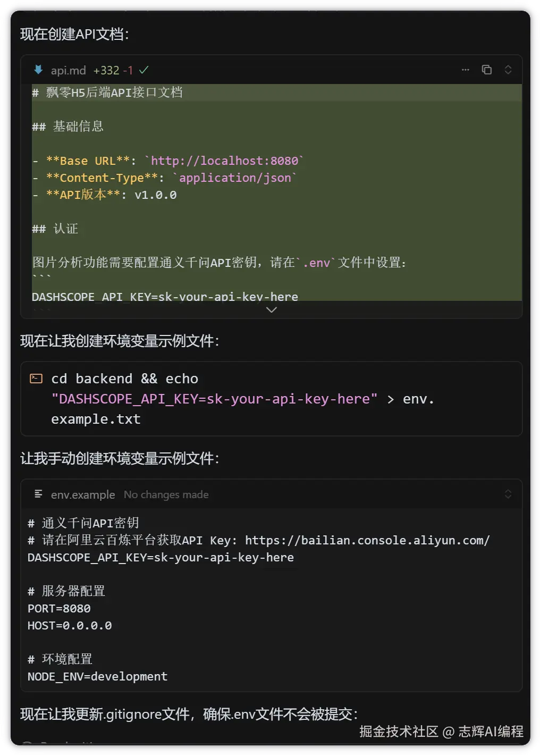Viewport: 541px width, 756px height.
Task: Click the pink DASHSCOPE_API_KEY string in the command
Action: (214, 399)
